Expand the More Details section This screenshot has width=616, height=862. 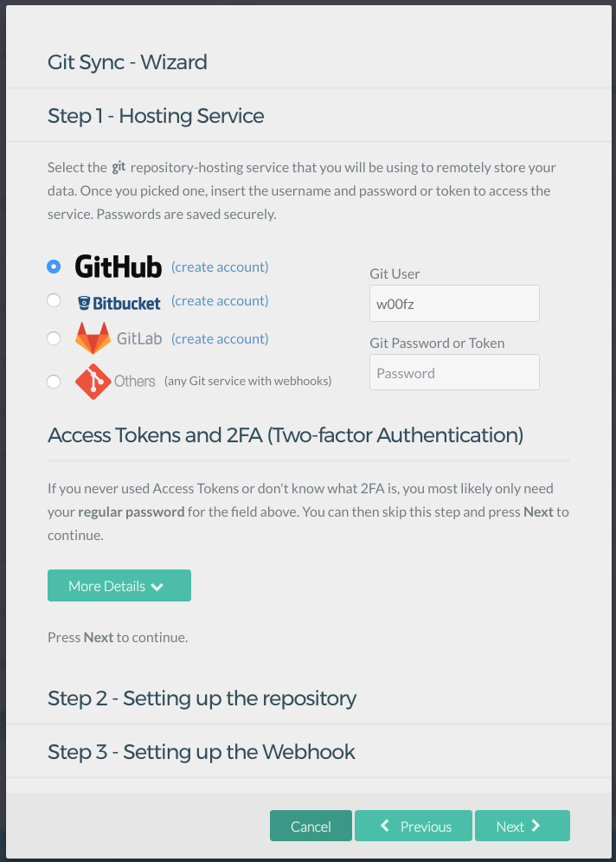pyautogui.click(x=119, y=585)
